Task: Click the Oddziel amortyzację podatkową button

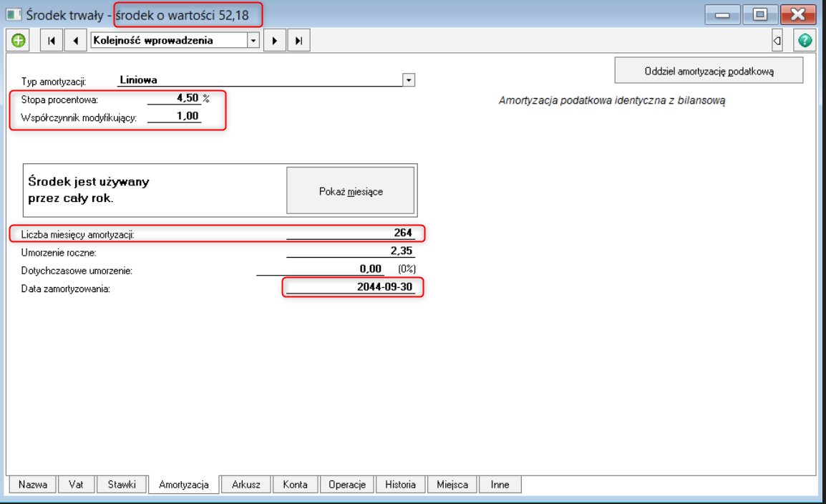Action: point(709,71)
